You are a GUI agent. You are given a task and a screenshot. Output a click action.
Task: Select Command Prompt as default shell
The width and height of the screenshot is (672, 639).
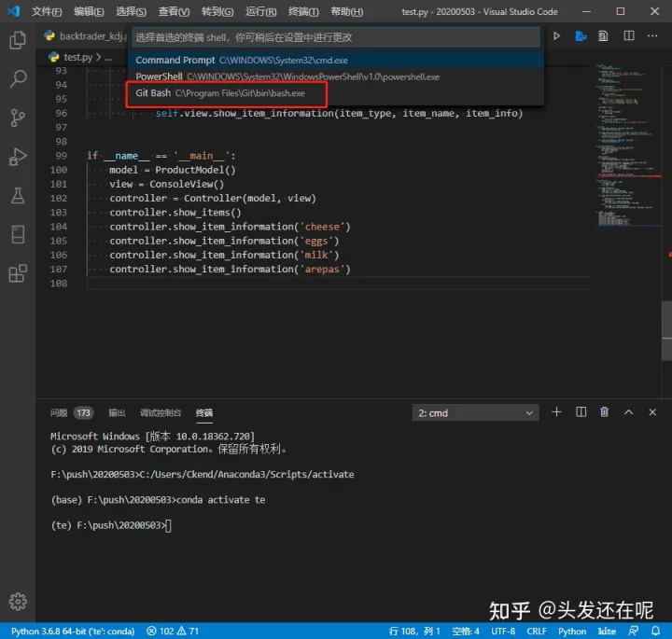click(x=336, y=60)
